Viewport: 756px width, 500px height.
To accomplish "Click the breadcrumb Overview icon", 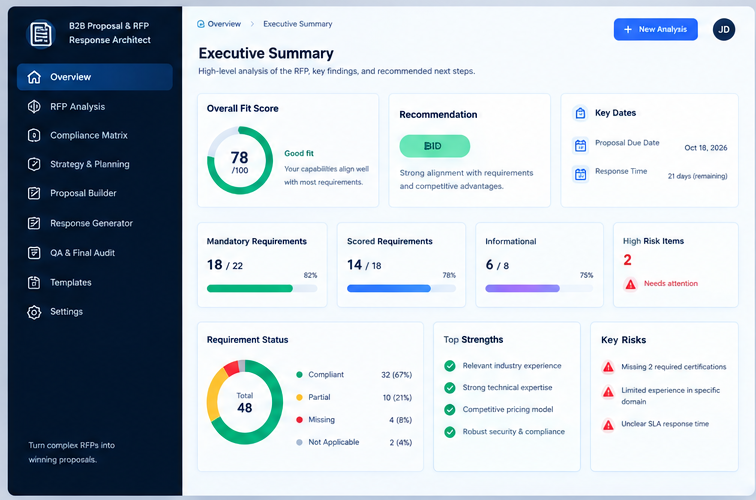I will 201,24.
